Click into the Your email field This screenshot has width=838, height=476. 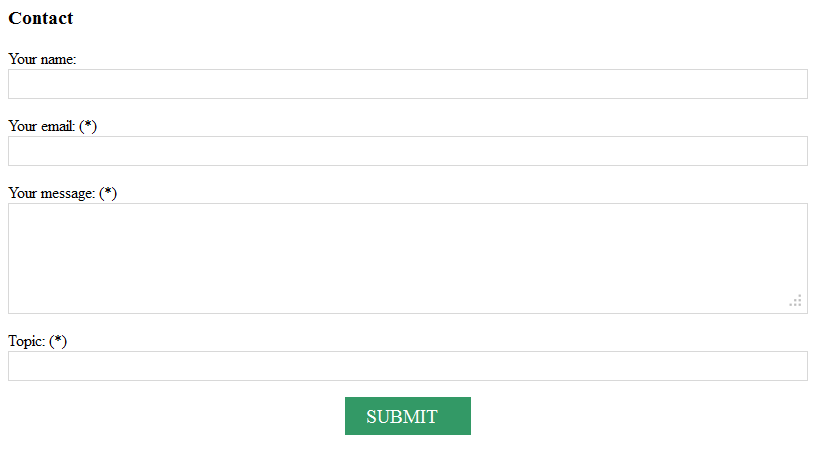pyautogui.click(x=407, y=151)
